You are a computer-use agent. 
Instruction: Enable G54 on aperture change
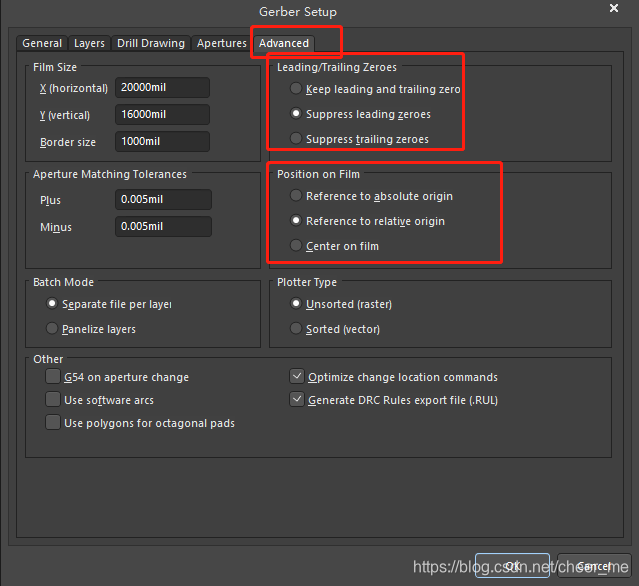point(53,377)
